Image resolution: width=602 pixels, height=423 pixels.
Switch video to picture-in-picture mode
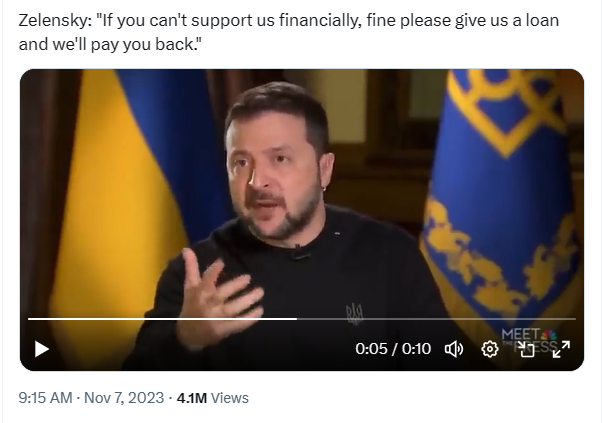point(526,349)
